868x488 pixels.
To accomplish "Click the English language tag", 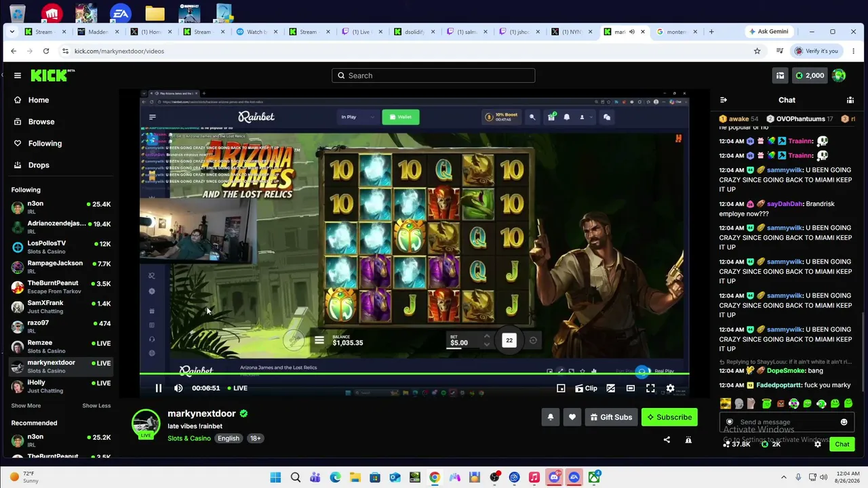I will coord(229,439).
